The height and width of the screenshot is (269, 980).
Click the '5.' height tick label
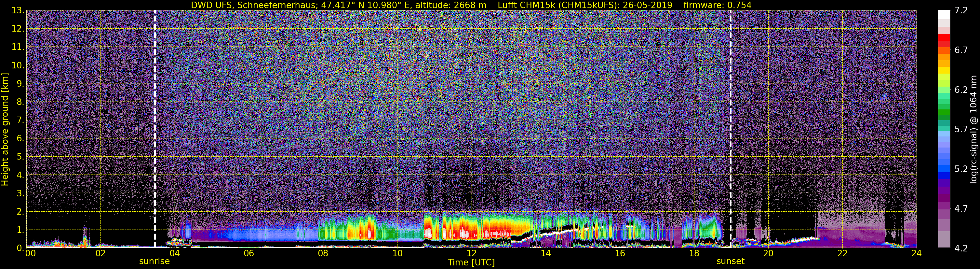[x=20, y=157]
